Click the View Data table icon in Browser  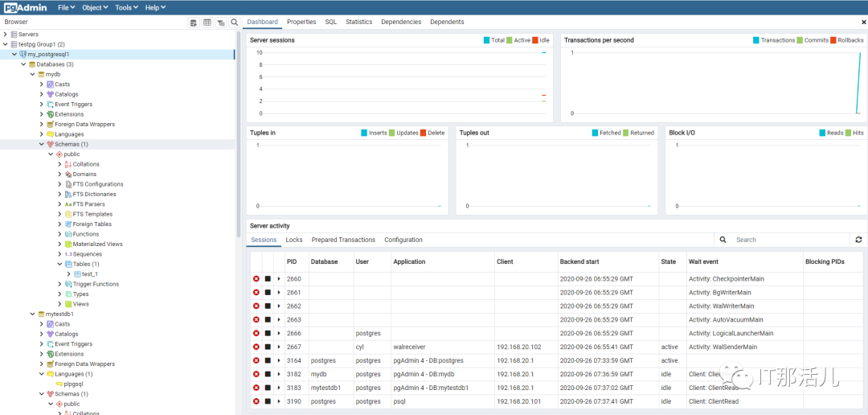[x=207, y=23]
